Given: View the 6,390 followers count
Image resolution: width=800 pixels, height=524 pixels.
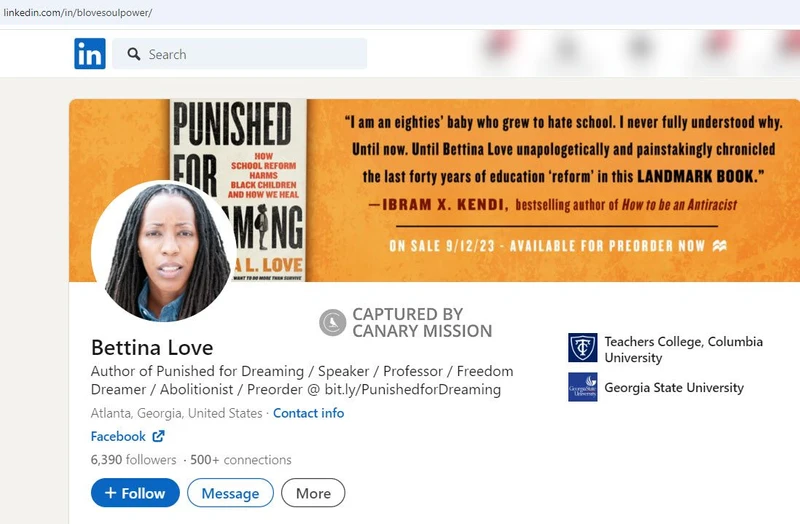Looking at the screenshot, I should click(x=133, y=460).
